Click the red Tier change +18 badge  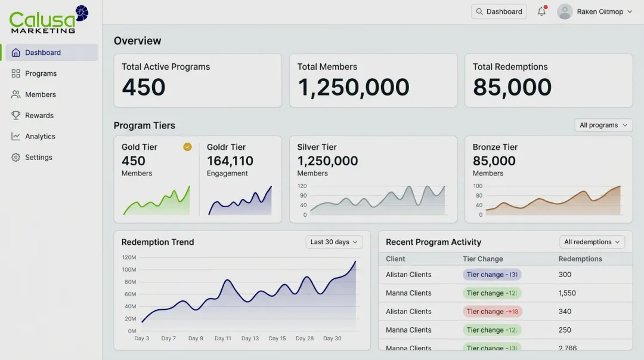click(x=493, y=312)
